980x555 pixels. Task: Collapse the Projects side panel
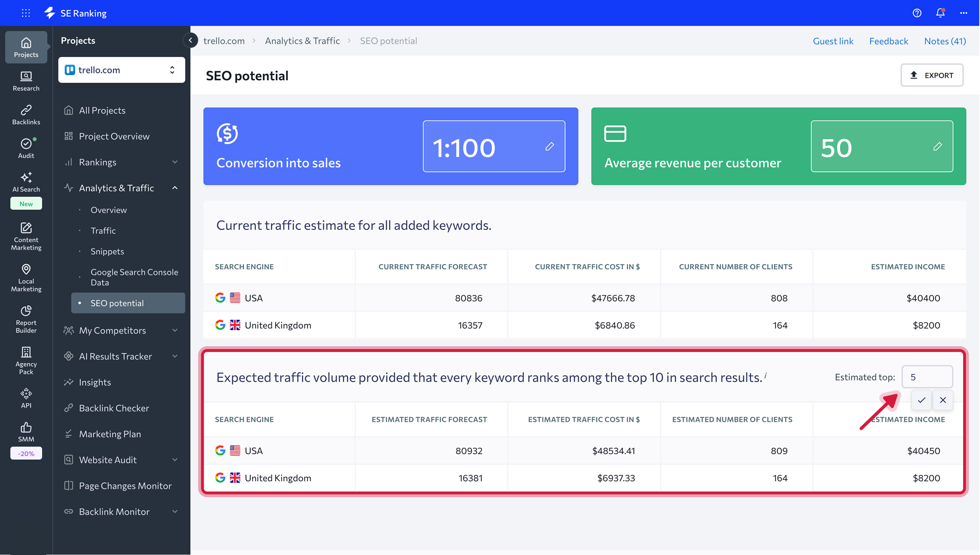(190, 40)
